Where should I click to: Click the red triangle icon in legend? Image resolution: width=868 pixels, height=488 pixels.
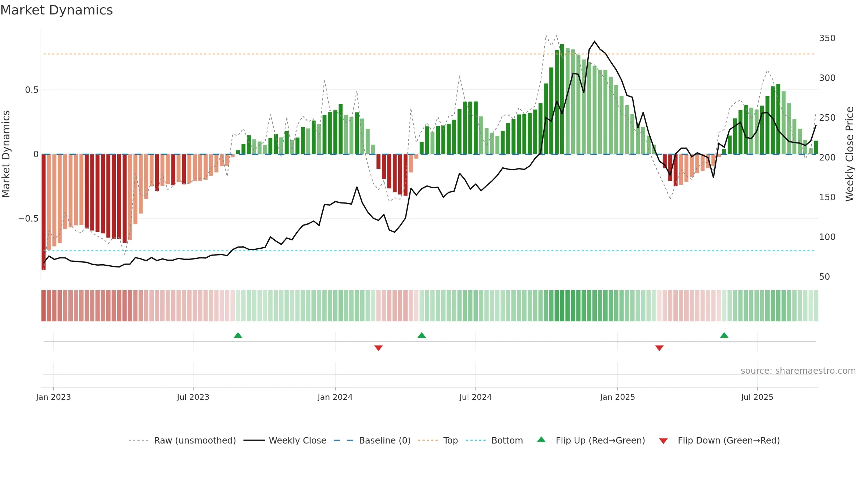663,441
